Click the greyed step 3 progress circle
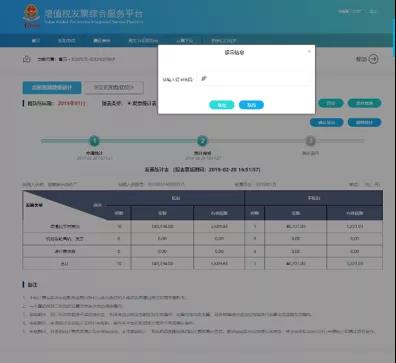This screenshot has width=396, height=363. click(310, 141)
